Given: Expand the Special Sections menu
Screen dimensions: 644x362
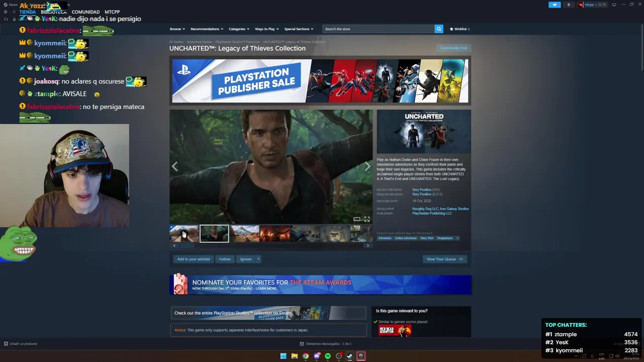Looking at the screenshot, I should (299, 29).
